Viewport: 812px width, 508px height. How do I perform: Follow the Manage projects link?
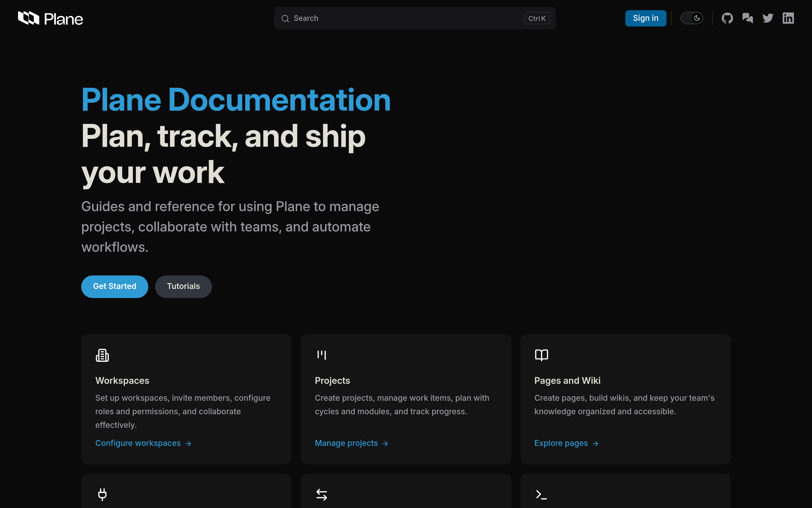coord(352,443)
